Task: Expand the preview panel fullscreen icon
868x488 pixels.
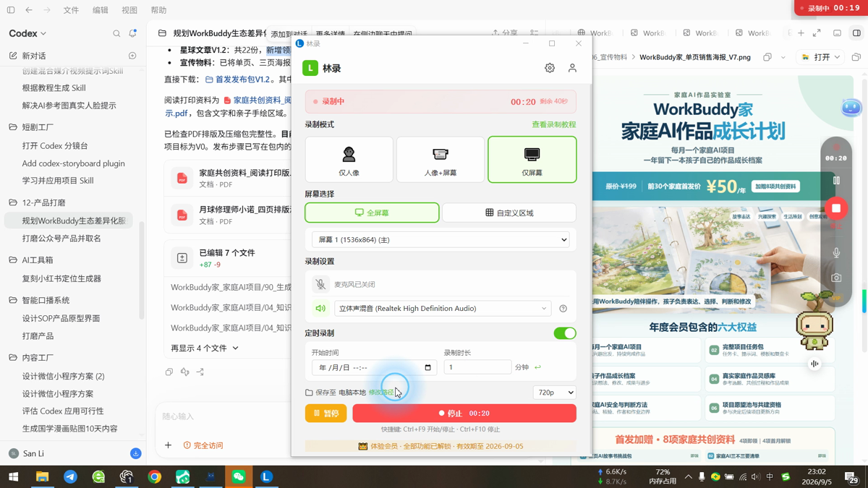Action: [x=817, y=33]
